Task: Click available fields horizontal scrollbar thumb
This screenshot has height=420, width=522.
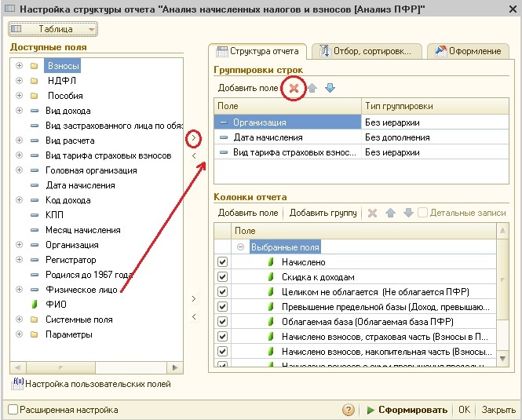Action: [60, 367]
